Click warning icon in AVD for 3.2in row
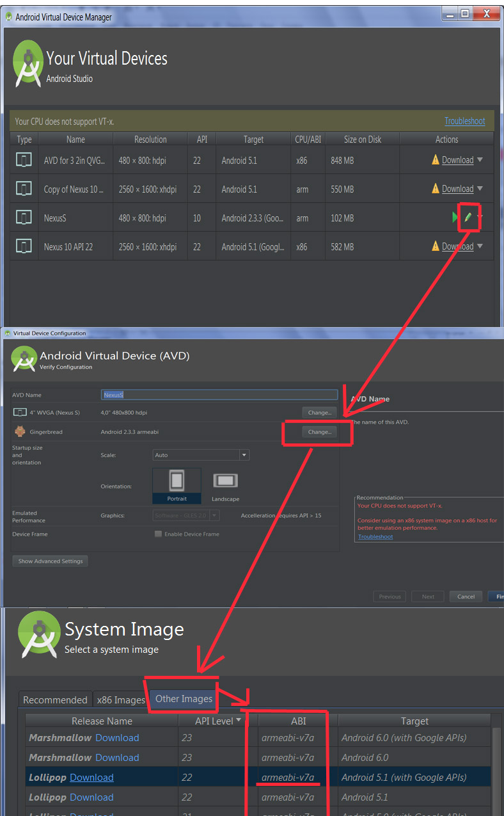 click(436, 160)
